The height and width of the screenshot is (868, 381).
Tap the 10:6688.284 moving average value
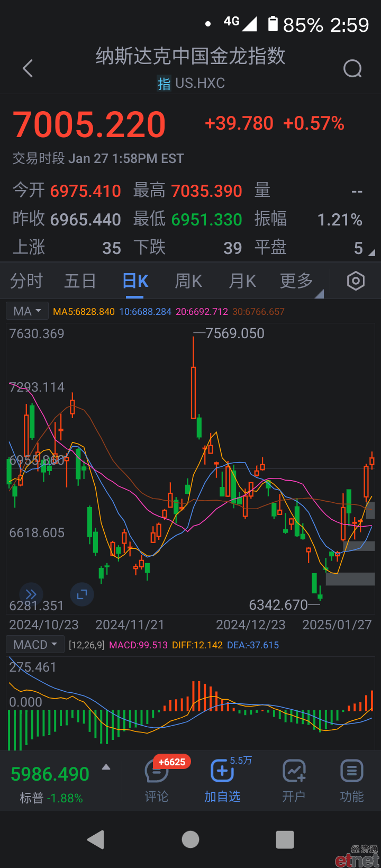click(x=146, y=312)
